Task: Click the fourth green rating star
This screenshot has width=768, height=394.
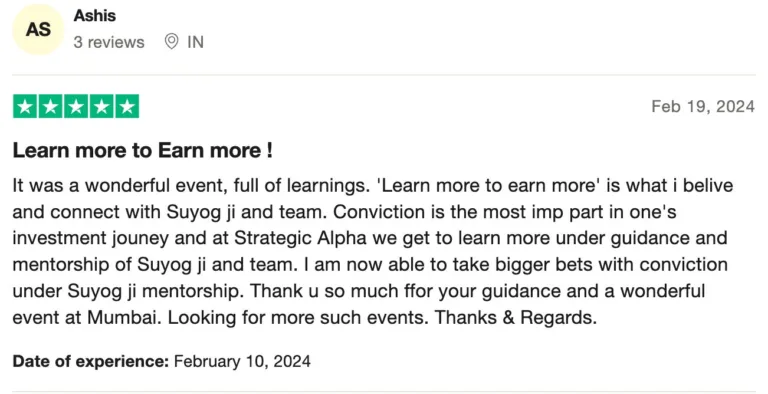Action: coord(101,106)
